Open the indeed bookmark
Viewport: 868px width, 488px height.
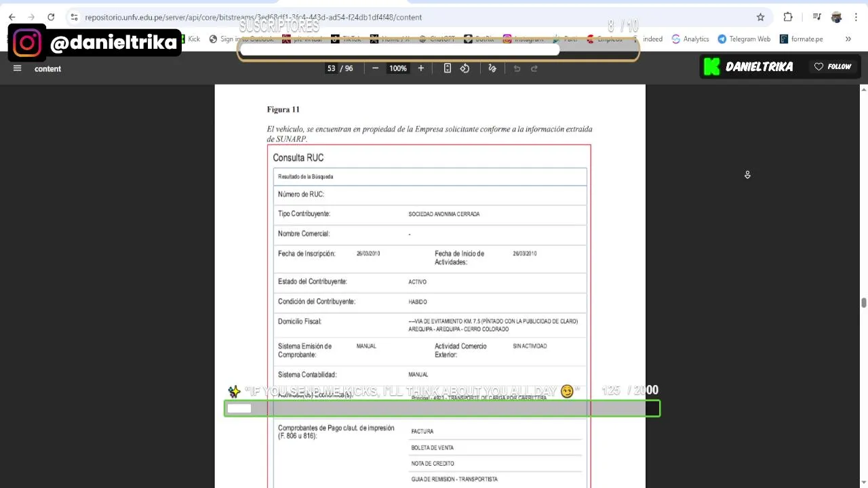click(x=648, y=39)
